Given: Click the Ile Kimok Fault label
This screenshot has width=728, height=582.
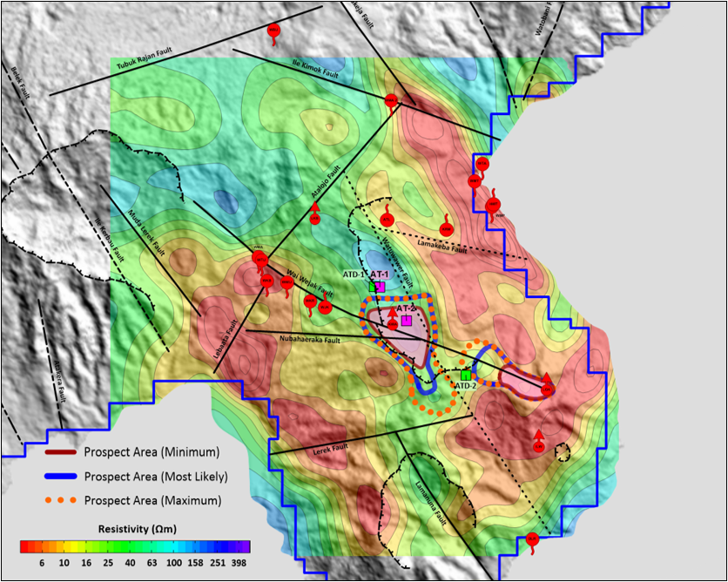Looking at the screenshot, I should click(315, 64).
